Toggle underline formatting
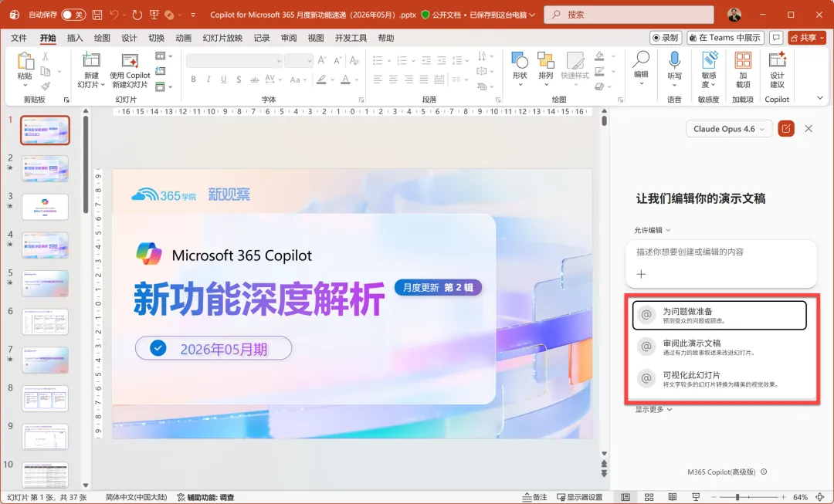The image size is (834, 504). (224, 79)
